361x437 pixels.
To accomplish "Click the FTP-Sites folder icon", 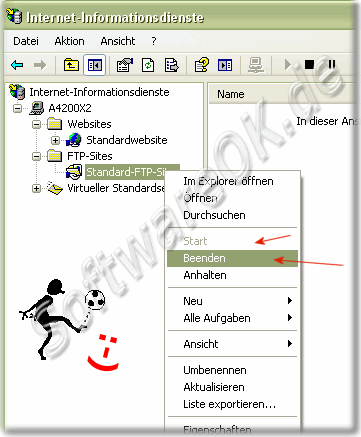I will [x=55, y=156].
